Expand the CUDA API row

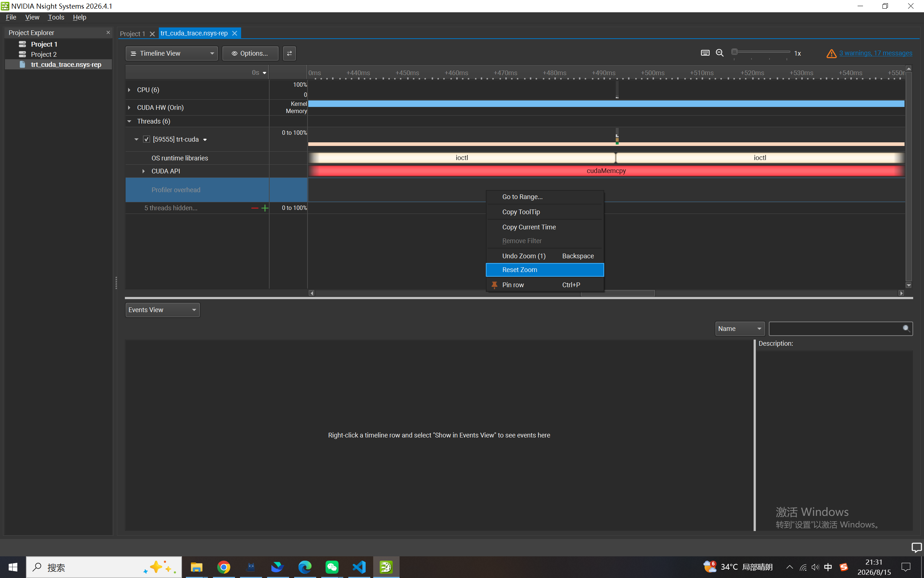coord(144,171)
